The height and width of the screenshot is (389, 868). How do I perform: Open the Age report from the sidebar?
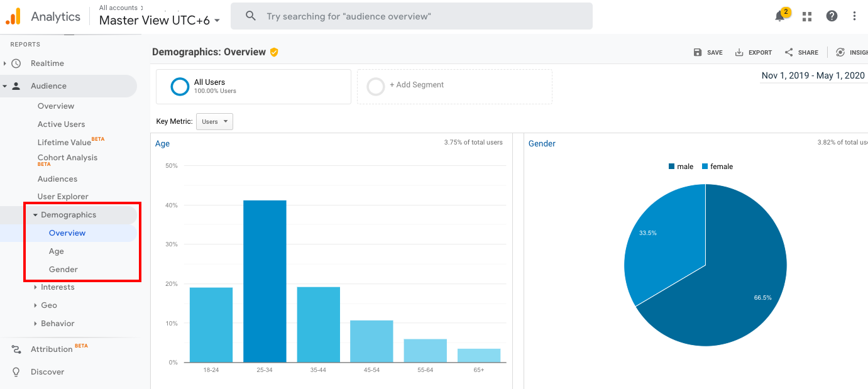[56, 251]
